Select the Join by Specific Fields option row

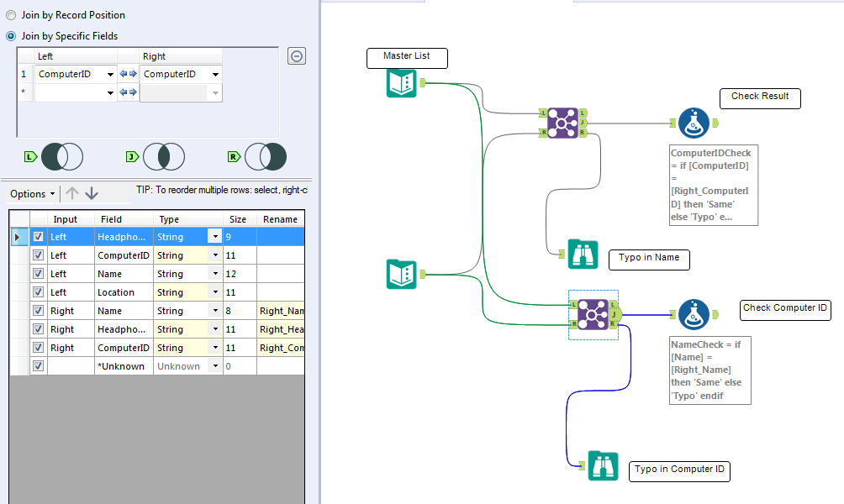pos(11,36)
